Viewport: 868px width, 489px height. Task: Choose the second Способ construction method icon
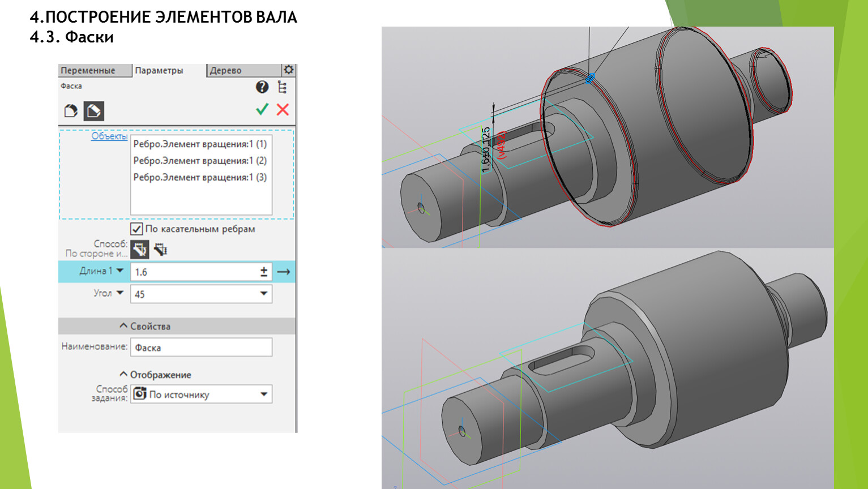[x=161, y=249]
